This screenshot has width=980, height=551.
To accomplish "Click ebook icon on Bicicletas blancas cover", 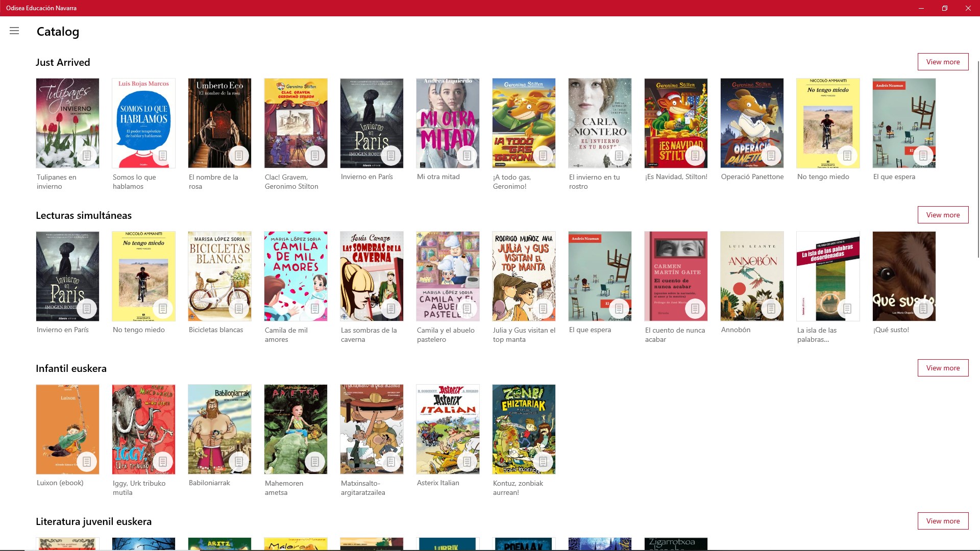I will tap(239, 309).
